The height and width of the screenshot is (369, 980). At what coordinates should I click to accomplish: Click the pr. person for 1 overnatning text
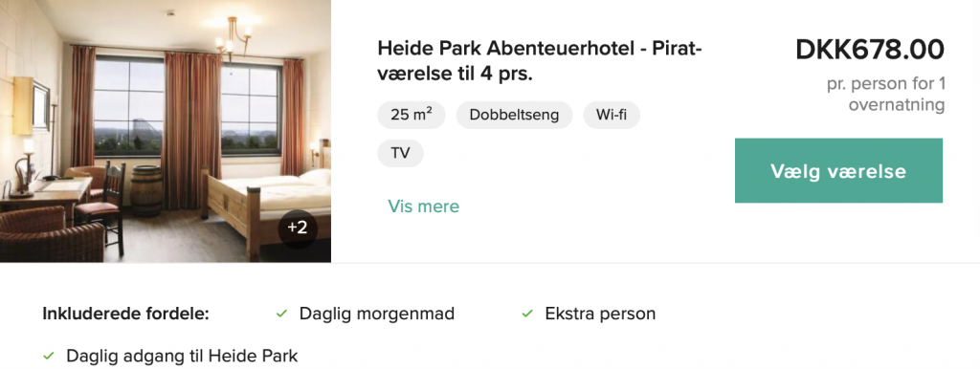[x=885, y=94]
